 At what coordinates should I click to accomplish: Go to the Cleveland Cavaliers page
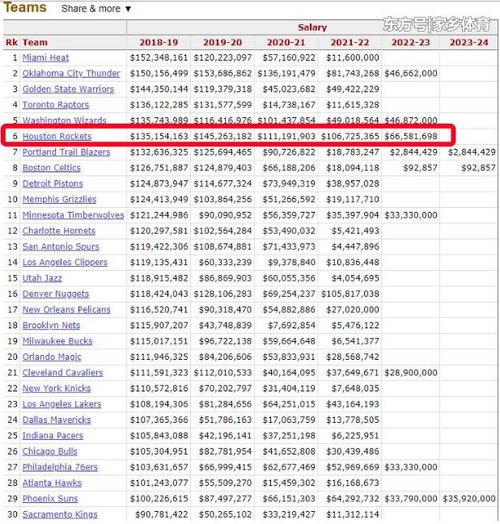point(62,373)
